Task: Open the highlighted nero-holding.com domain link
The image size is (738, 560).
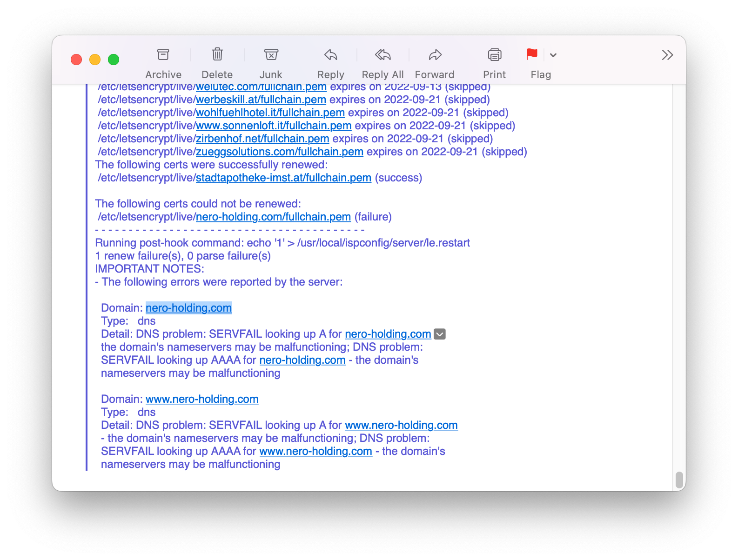Action: coord(188,308)
